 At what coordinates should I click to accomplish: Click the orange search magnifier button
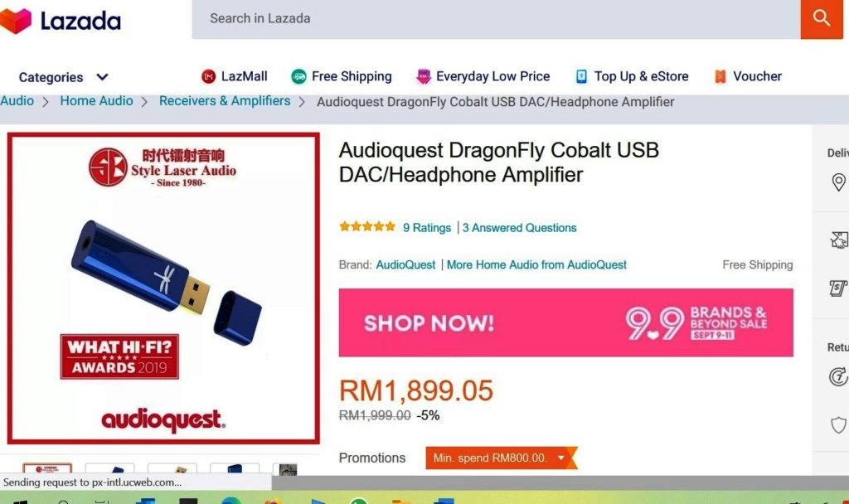(822, 19)
